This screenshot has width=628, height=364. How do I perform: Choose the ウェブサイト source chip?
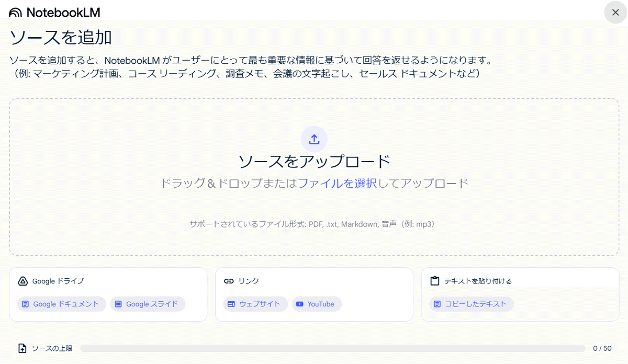pyautogui.click(x=255, y=304)
